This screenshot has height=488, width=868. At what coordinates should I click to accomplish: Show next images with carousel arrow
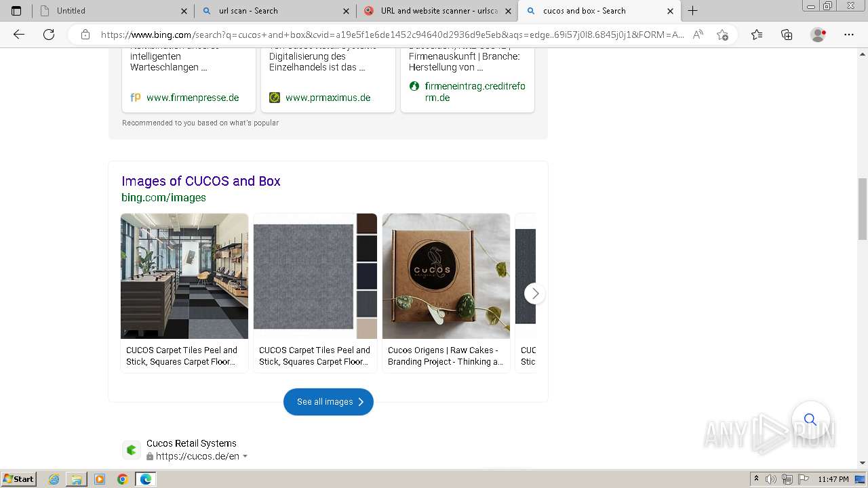[535, 293]
